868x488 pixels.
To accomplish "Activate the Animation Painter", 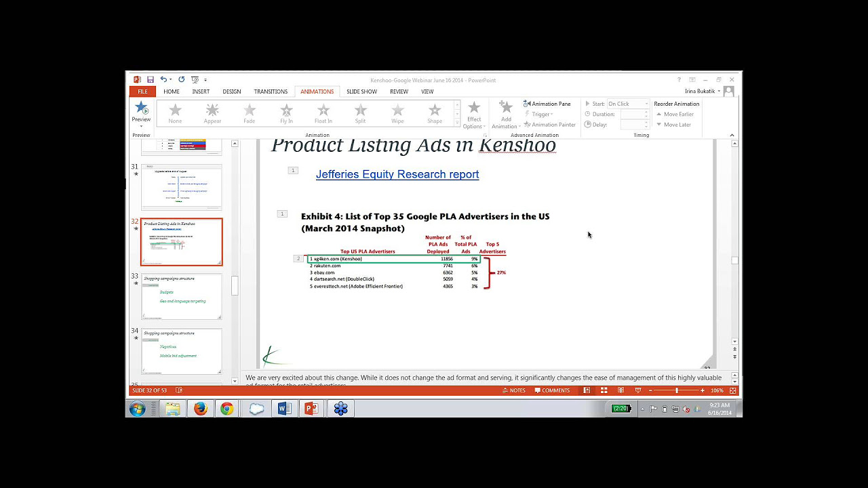I will [x=549, y=125].
